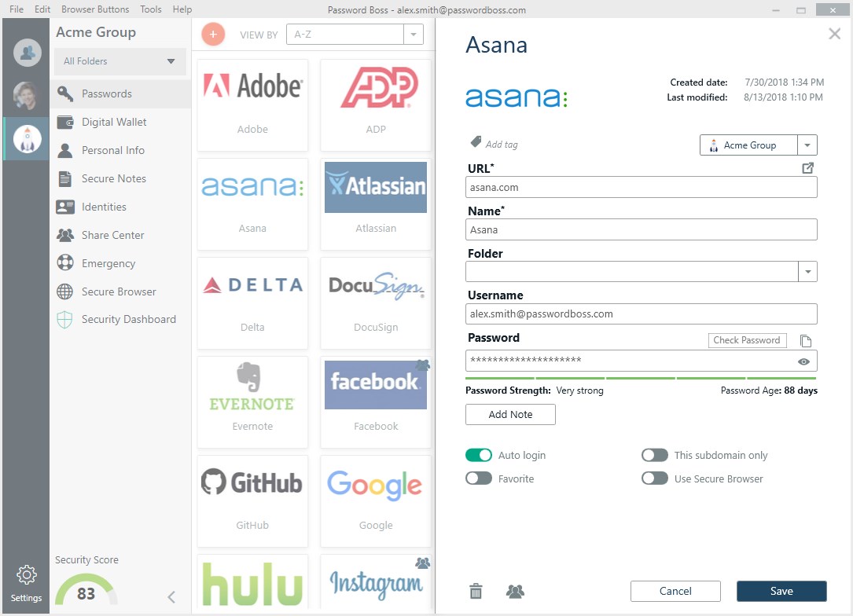Enable Use Secure Browser toggle

tap(654, 478)
